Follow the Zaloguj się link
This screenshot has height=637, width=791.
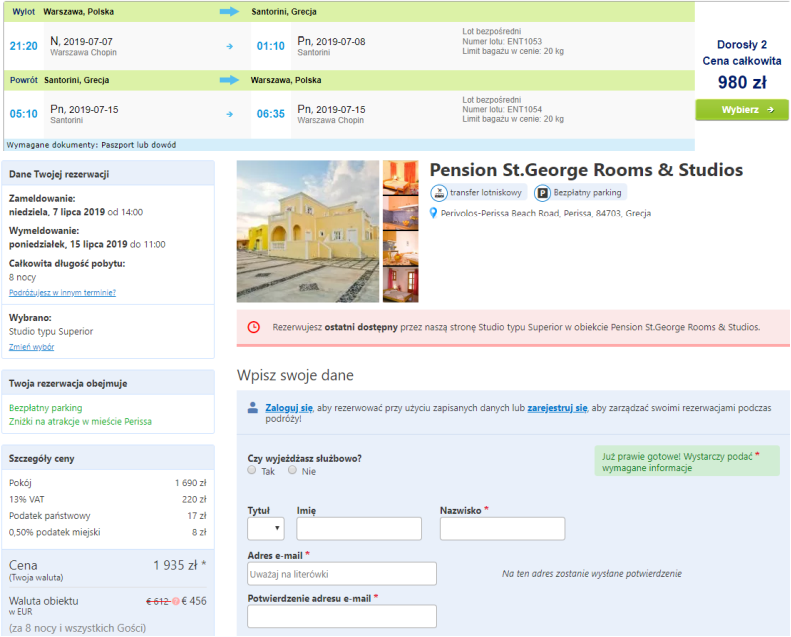click(289, 408)
